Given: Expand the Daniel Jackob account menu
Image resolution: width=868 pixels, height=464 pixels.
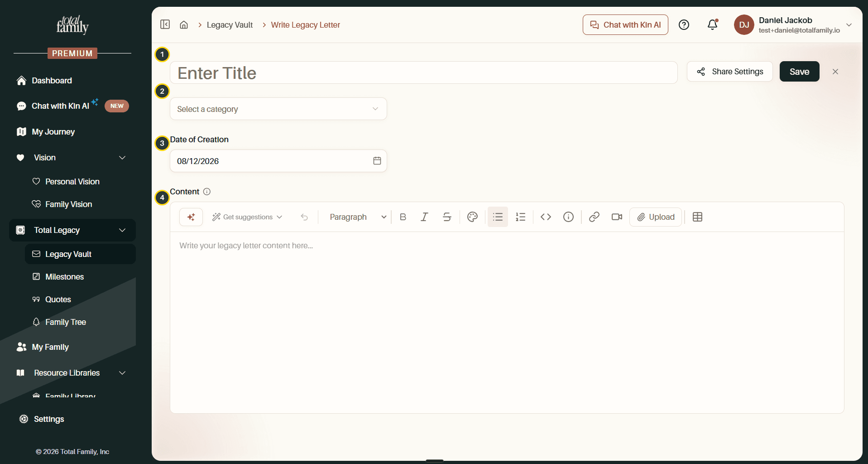Looking at the screenshot, I should (x=849, y=25).
